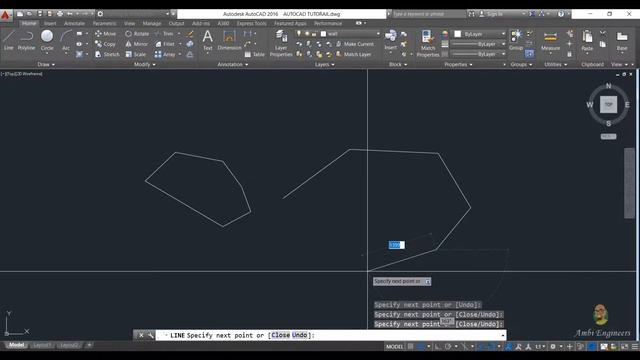The image size is (640, 360).
Task: Activate the Scale command
Action: (x=136, y=54)
